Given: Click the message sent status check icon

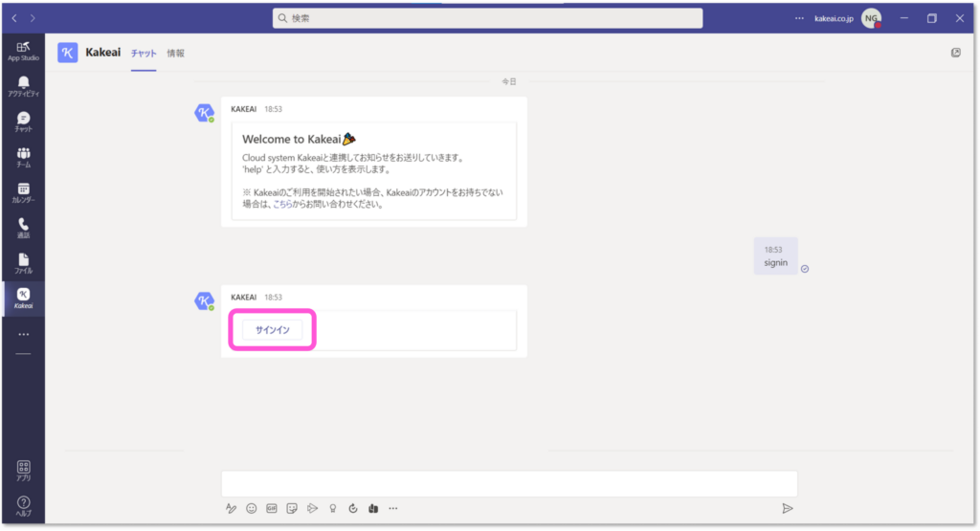Looking at the screenshot, I should coord(805,269).
